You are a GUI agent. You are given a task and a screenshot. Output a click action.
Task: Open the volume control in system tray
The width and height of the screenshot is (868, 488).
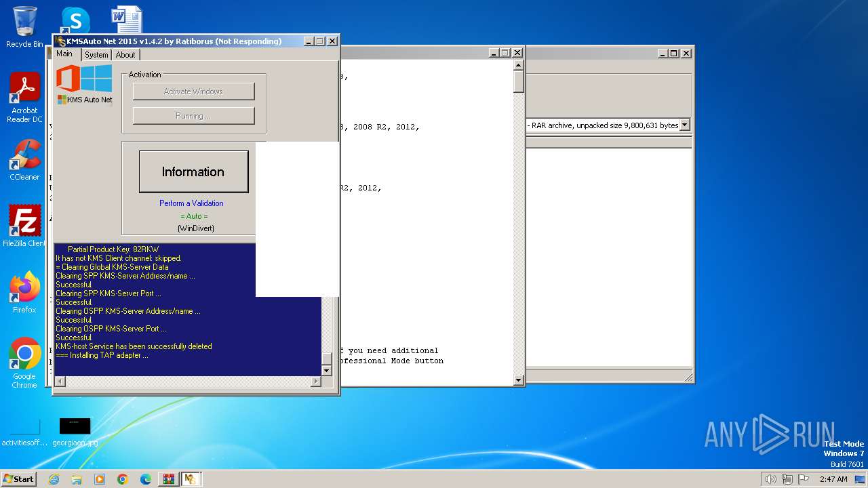click(770, 479)
